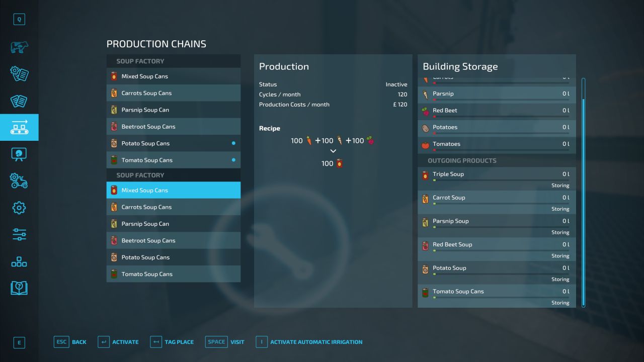The height and width of the screenshot is (362, 644).
Task: Click the E key icon at sidebar bottom
Action: (x=19, y=343)
